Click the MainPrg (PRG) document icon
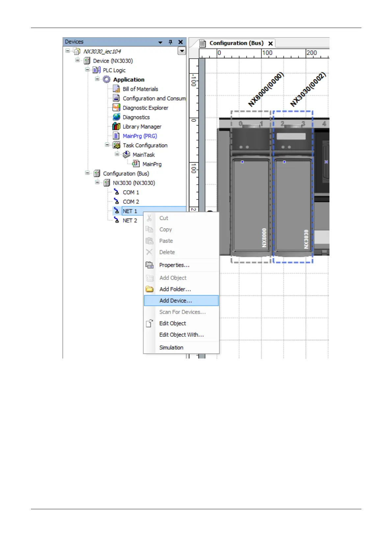Image resolution: width=392 pixels, height=554 pixels. [x=116, y=136]
